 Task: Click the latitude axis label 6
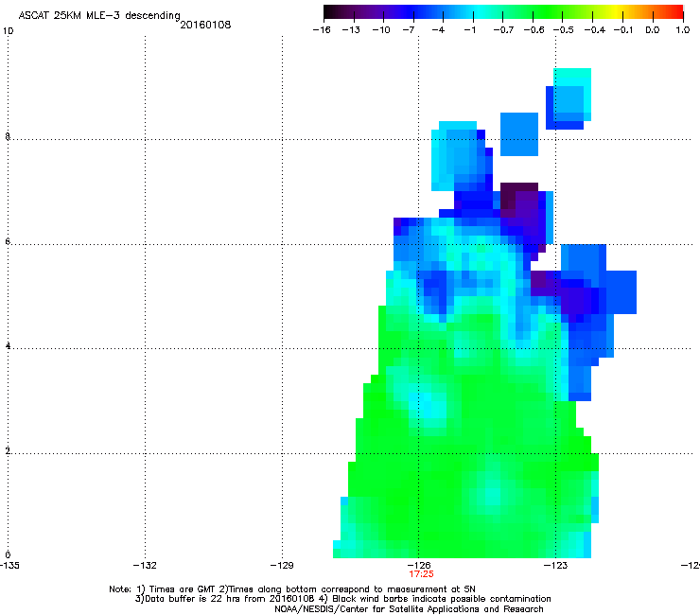click(x=8, y=241)
